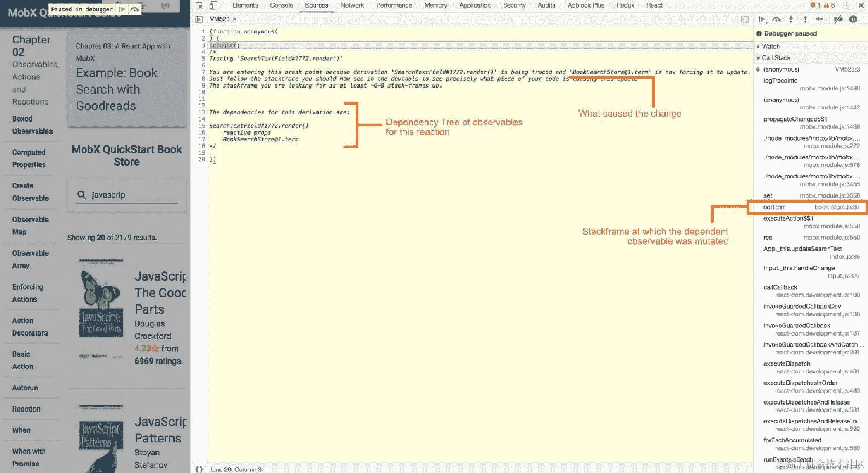Step out of current function

[x=805, y=19]
